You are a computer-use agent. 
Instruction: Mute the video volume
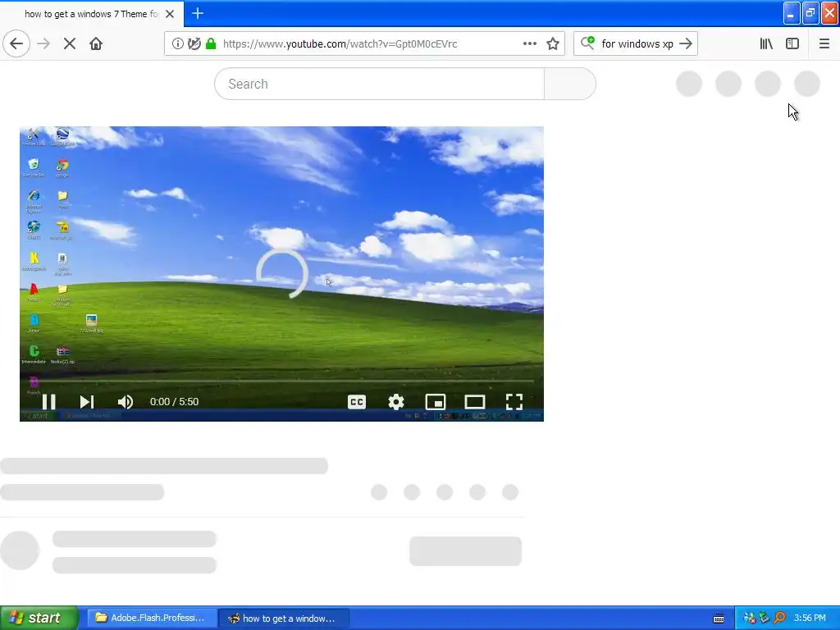point(126,402)
